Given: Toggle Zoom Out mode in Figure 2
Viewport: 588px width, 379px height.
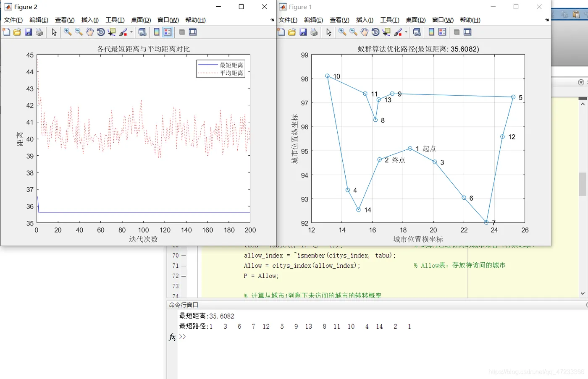Looking at the screenshot, I should coord(79,32).
